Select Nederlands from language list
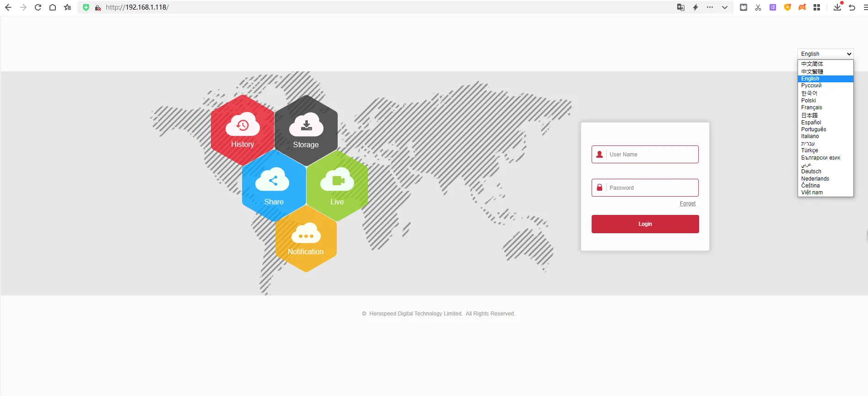 (x=825, y=179)
